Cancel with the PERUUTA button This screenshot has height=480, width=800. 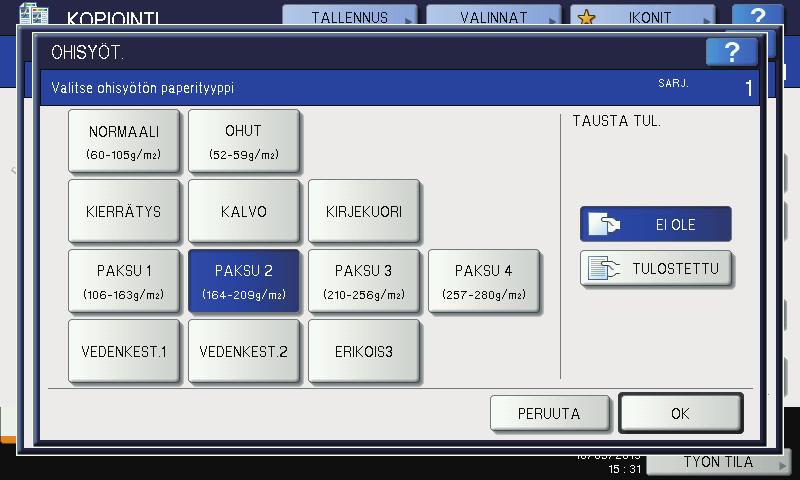pos(549,413)
